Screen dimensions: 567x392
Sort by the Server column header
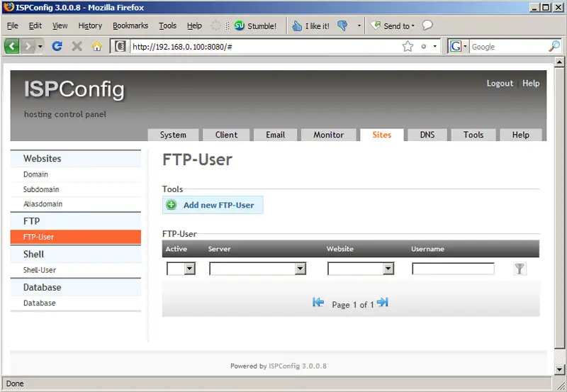[219, 249]
